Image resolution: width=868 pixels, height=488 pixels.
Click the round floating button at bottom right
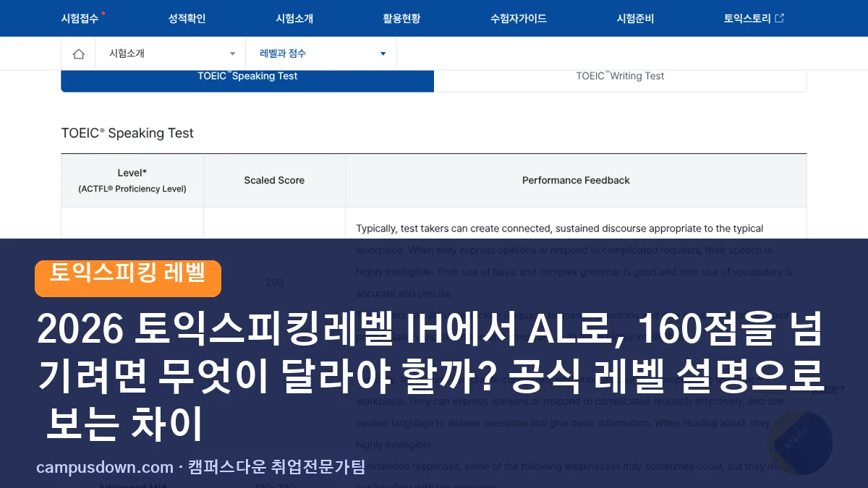(800, 442)
